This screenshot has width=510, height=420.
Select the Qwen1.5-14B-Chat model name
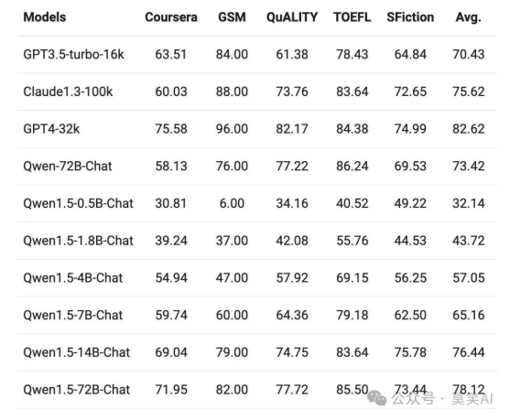coord(76,352)
